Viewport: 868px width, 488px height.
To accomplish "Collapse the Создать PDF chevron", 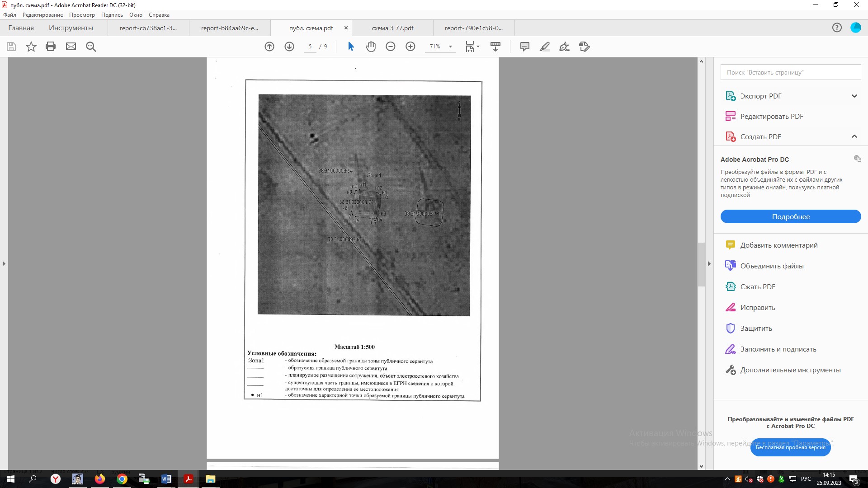I will pos(854,136).
